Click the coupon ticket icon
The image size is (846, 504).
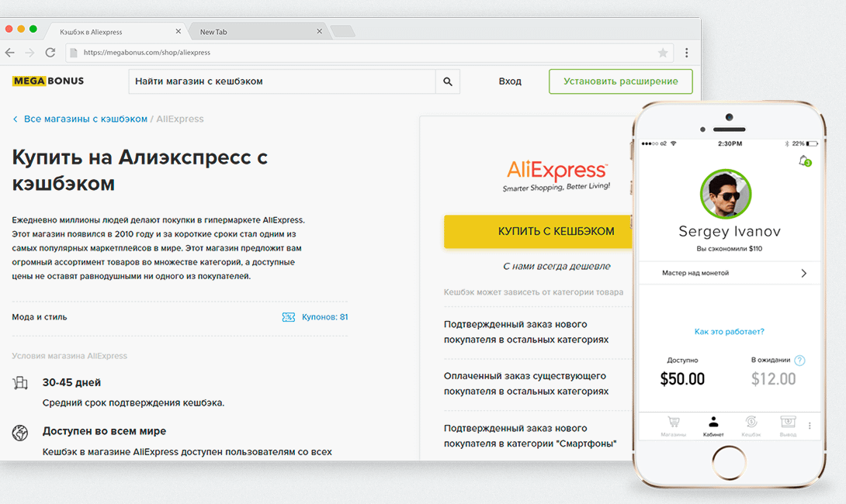point(289,317)
